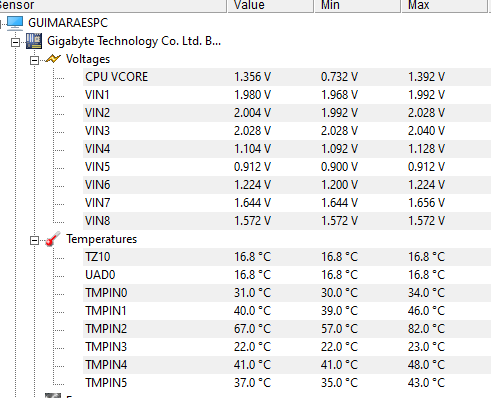The width and height of the screenshot is (491, 398).
Task: Select the VIN4 voltage entry
Action: [x=287, y=149]
